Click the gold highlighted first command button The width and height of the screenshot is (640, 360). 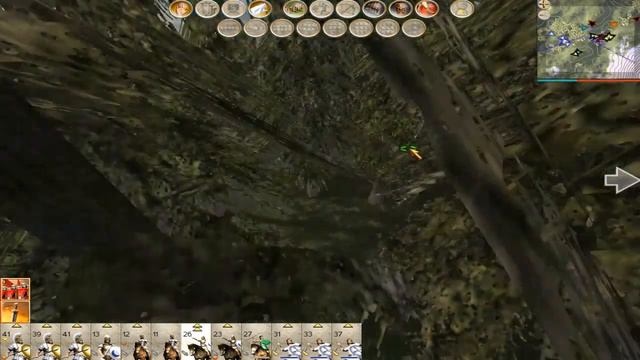tap(181, 8)
